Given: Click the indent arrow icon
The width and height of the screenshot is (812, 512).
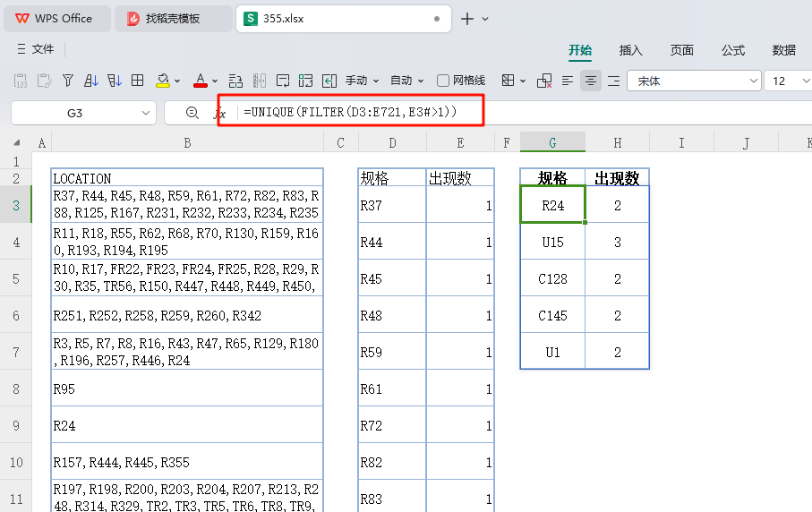Looking at the screenshot, I should coord(329,81).
